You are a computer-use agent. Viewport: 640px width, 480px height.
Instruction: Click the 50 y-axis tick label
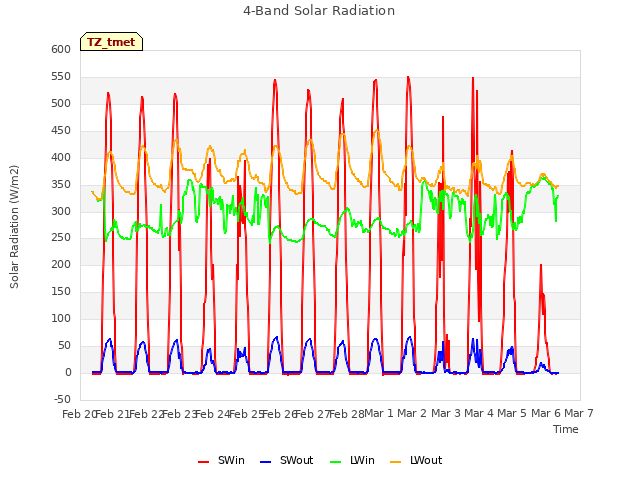pyautogui.click(x=65, y=345)
